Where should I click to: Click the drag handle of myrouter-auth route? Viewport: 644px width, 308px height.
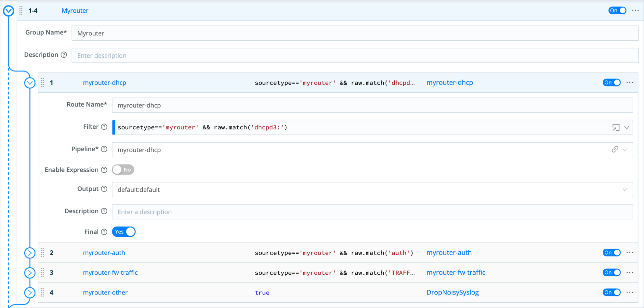click(42, 253)
